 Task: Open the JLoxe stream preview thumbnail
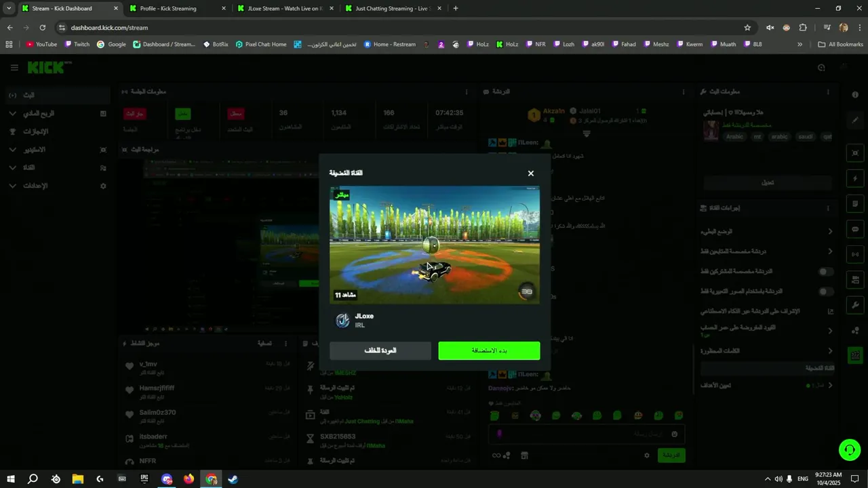tap(435, 245)
